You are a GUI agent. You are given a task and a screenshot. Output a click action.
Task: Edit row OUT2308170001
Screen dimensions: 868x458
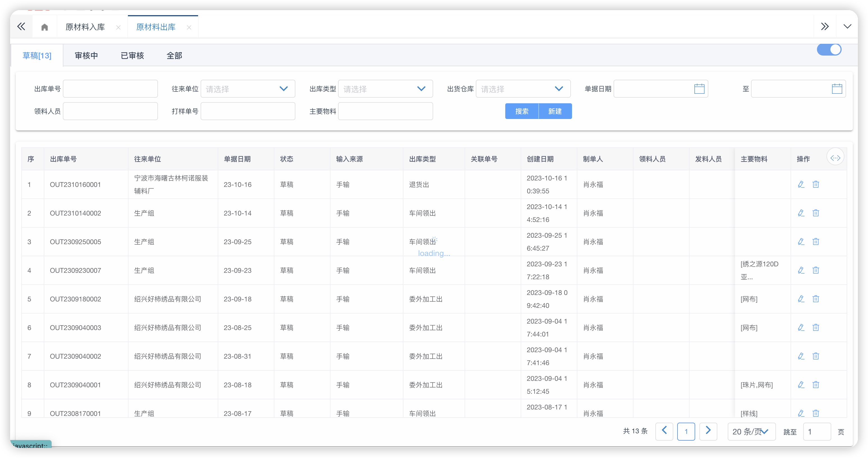coord(801,413)
